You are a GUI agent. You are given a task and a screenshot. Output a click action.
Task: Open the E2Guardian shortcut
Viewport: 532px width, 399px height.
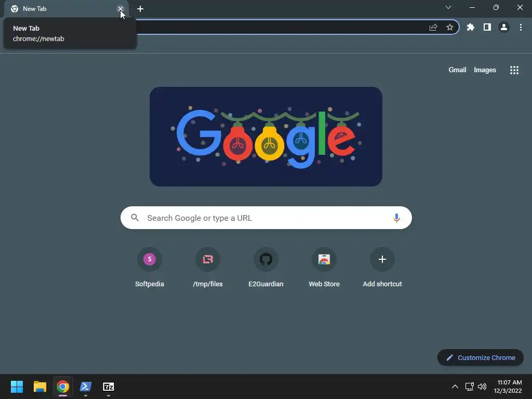click(266, 268)
